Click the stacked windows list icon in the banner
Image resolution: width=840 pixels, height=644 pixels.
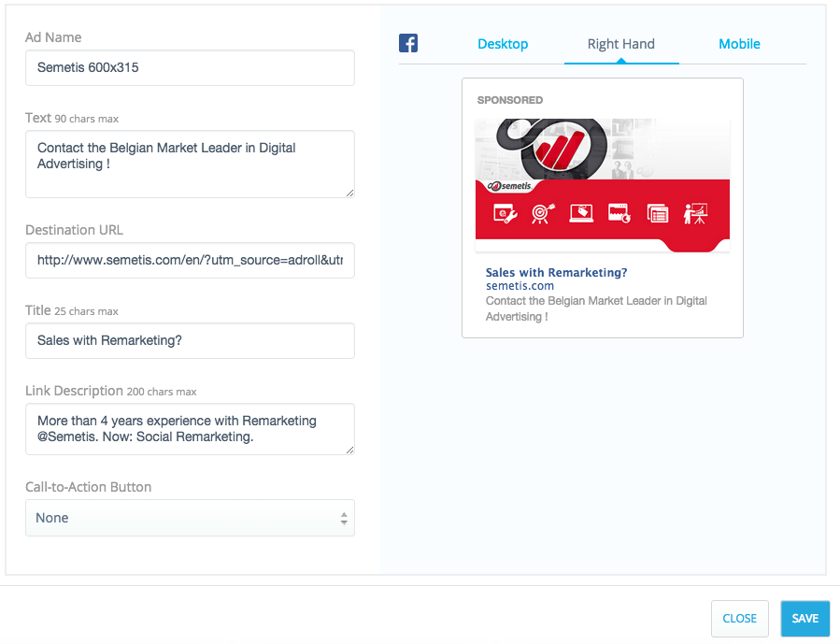pyautogui.click(x=658, y=213)
